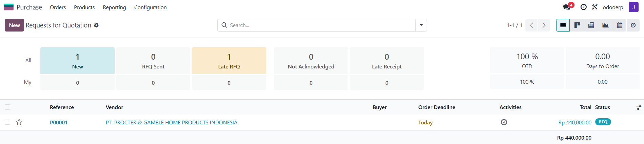Open the Orders menu

58,7
